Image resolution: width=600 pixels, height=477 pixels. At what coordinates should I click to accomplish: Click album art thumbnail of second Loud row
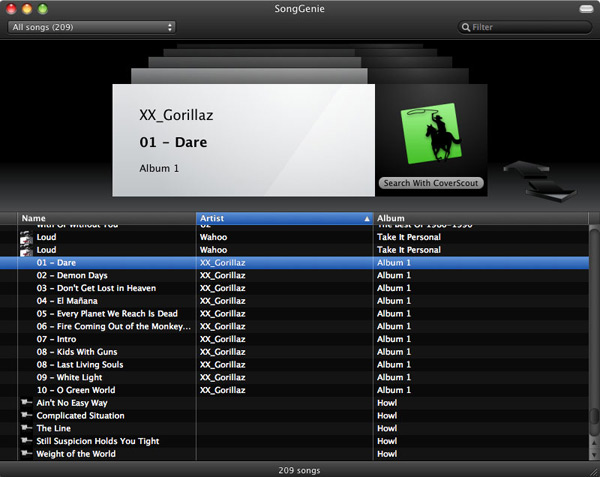[26, 250]
